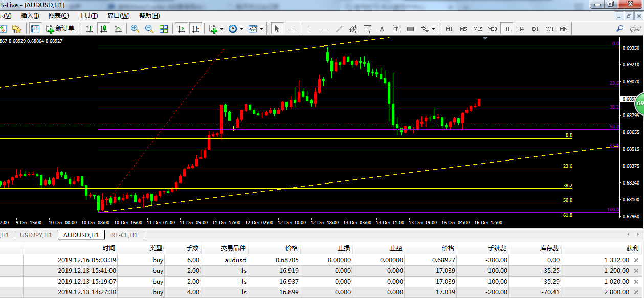Viewport: 644px width, 298px height.
Task: Zoom in on the chart
Action: click(135, 29)
